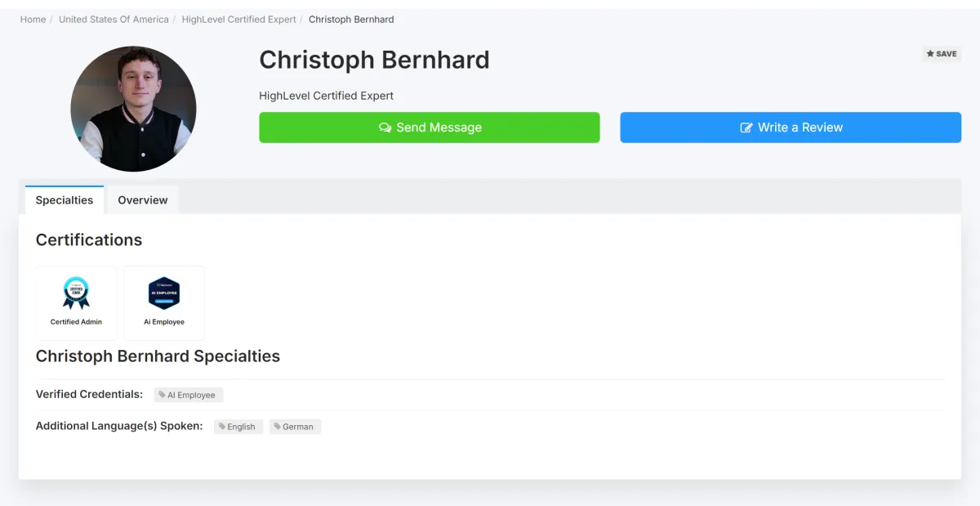Click the tag icon beside German
This screenshot has height=506, width=980.
pyautogui.click(x=278, y=427)
